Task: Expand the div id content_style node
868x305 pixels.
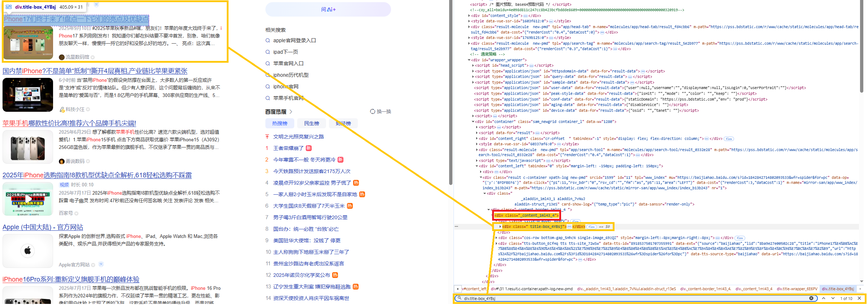Action: click(x=469, y=16)
